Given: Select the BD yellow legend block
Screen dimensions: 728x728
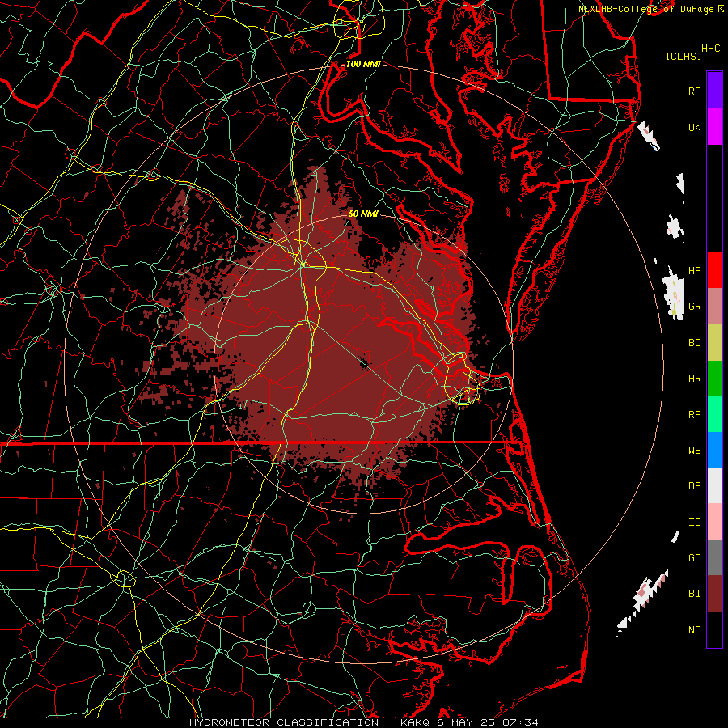Looking at the screenshot, I should pyautogui.click(x=714, y=342).
